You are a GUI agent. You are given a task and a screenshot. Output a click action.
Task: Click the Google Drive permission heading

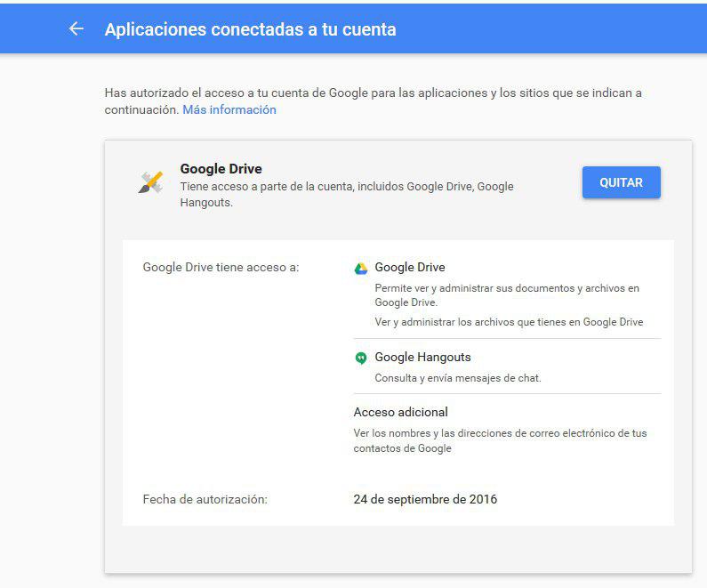(x=410, y=267)
